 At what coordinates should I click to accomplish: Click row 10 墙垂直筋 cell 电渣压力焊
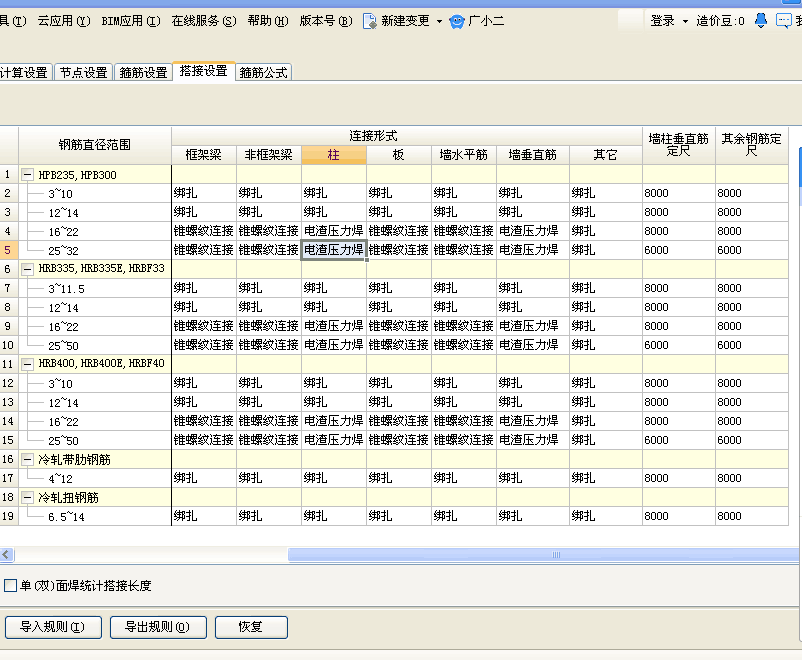(532, 345)
